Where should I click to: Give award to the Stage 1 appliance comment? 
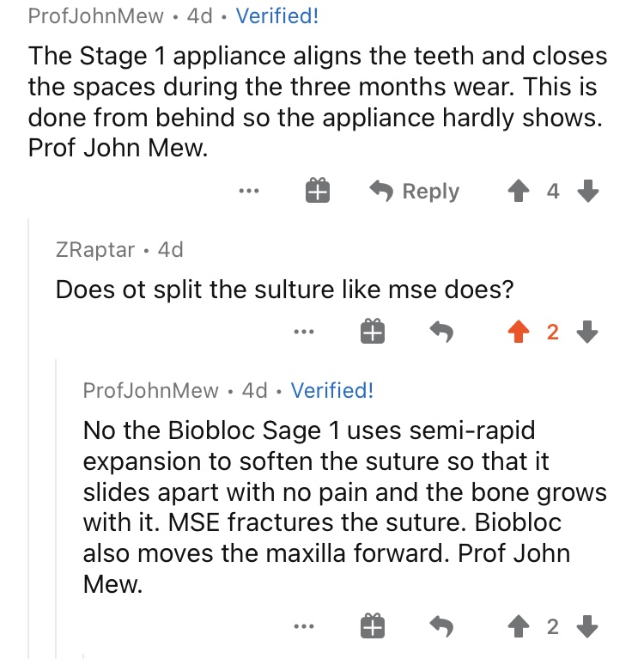pyautogui.click(x=317, y=191)
